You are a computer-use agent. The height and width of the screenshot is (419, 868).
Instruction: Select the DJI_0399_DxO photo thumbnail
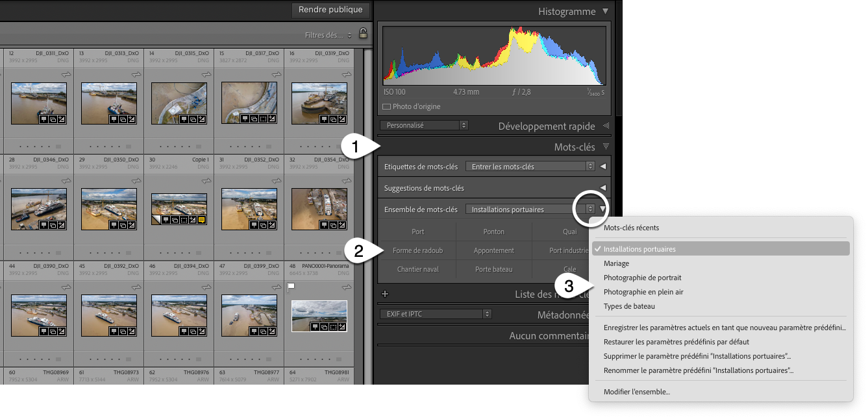[x=249, y=315]
